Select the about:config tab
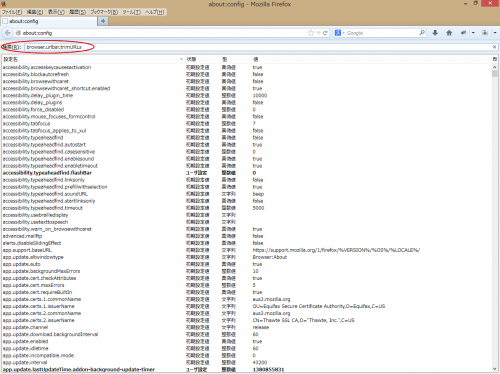The height and width of the screenshot is (374, 500). (x=49, y=21)
